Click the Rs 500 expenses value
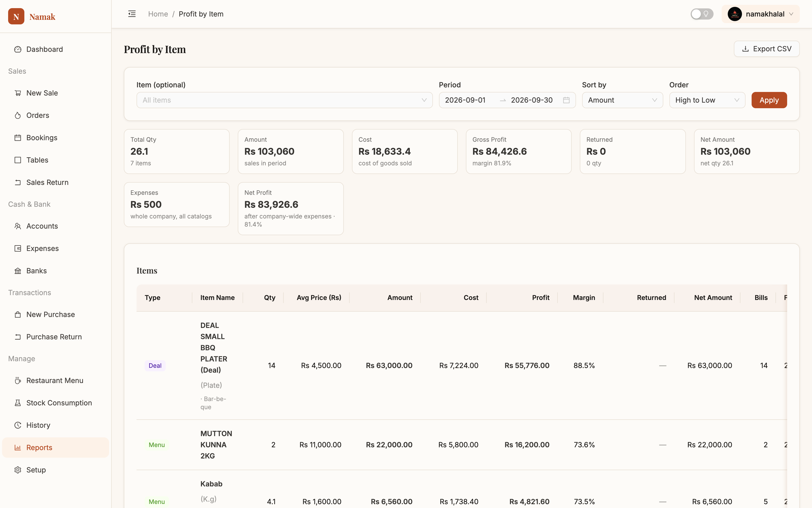Viewport: 812px width, 508px height. [146, 205]
